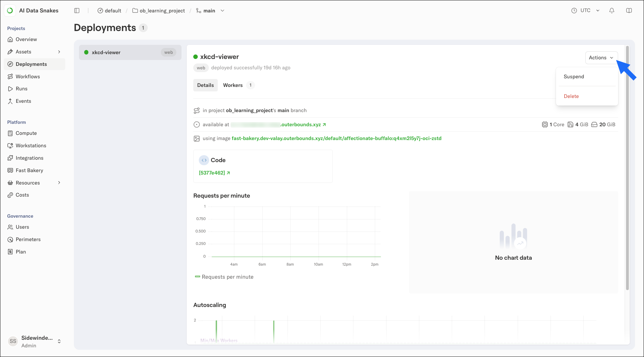644x357 pixels.
Task: Click the web tag under xkcd-viewer title
Action: (x=201, y=68)
